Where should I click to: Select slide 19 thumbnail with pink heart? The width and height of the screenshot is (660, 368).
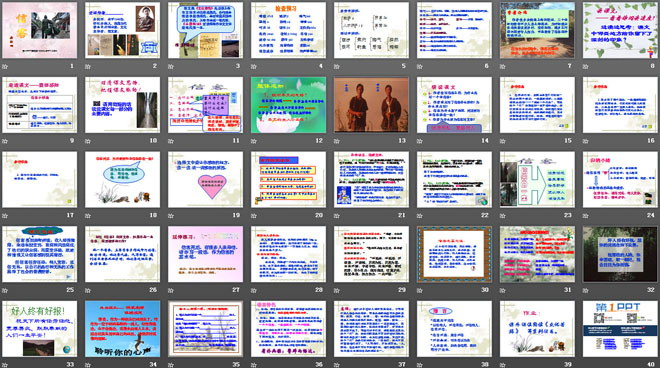pos(205,179)
